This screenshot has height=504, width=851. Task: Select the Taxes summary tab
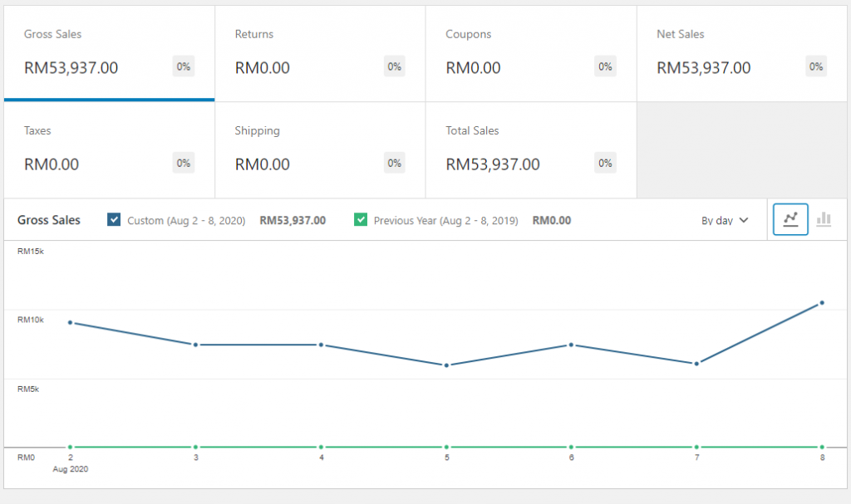(109, 150)
